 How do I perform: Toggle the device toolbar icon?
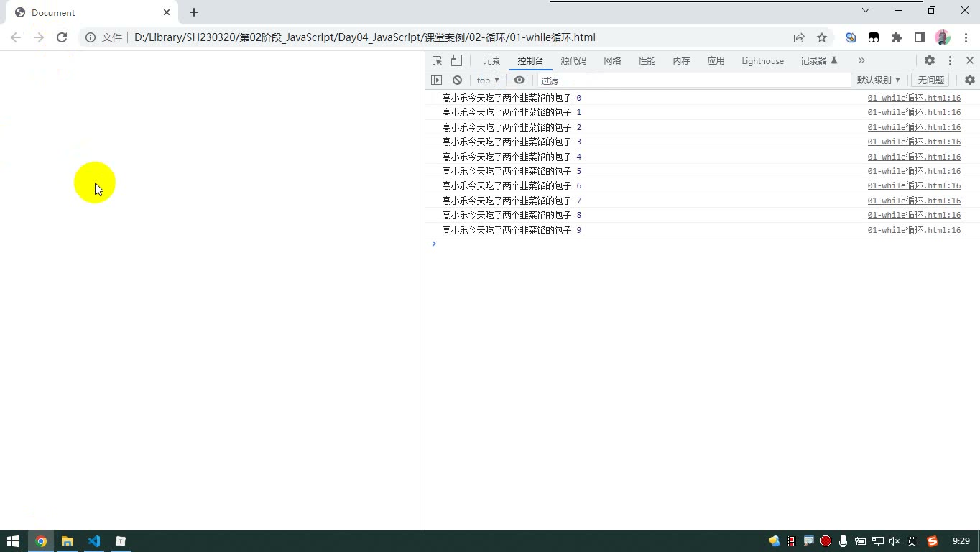[456, 61]
